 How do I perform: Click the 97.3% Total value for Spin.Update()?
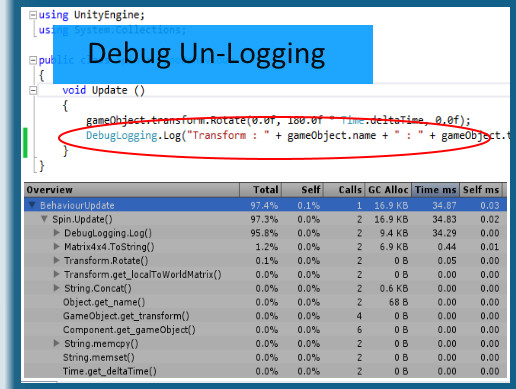click(264, 219)
